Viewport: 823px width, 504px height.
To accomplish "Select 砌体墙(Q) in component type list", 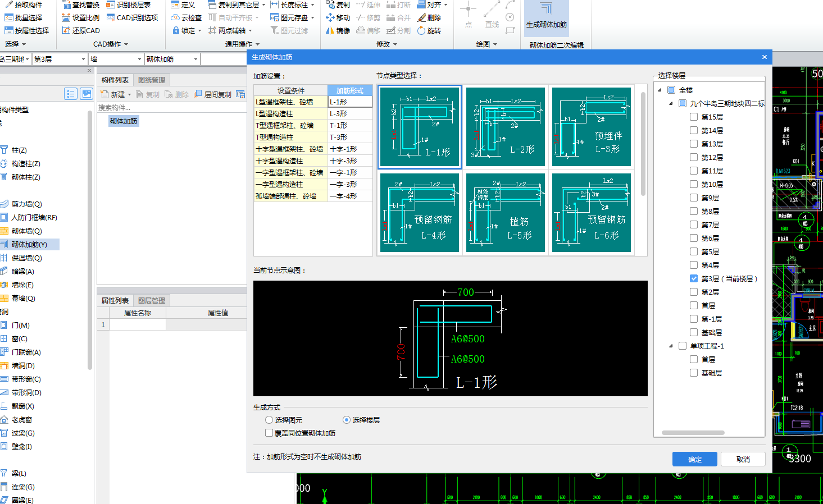I will pos(26,231).
